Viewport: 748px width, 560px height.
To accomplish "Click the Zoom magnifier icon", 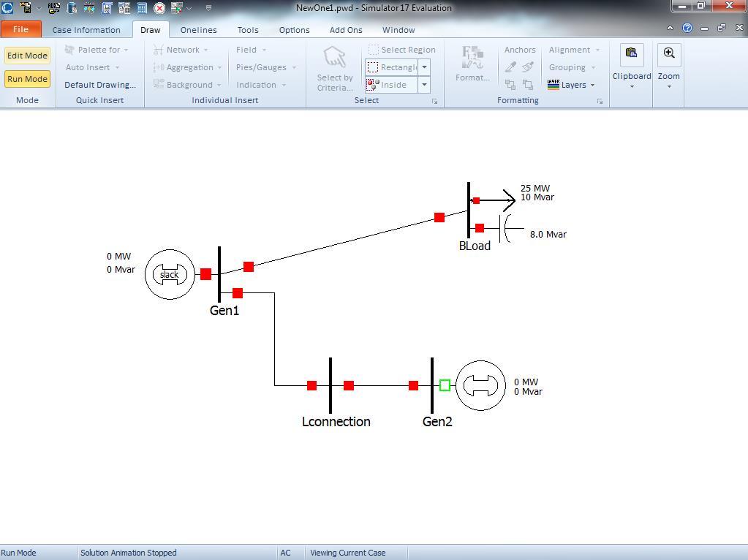I will 669,54.
